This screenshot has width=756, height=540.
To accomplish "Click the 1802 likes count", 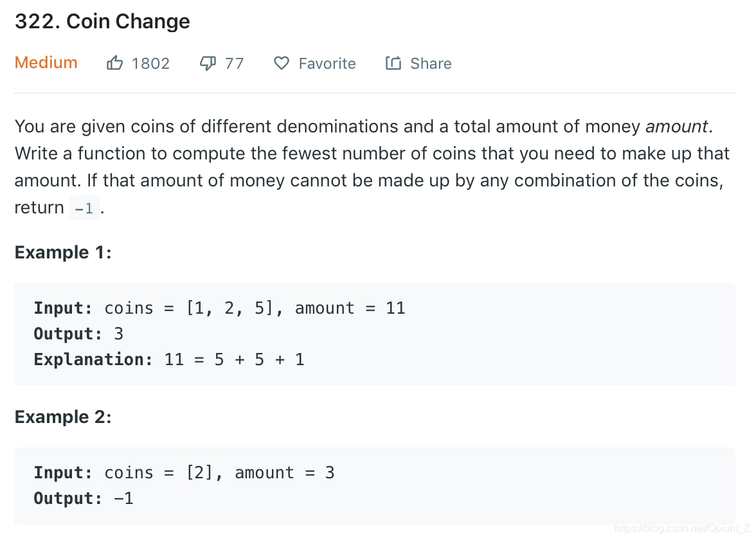I will pyautogui.click(x=150, y=64).
